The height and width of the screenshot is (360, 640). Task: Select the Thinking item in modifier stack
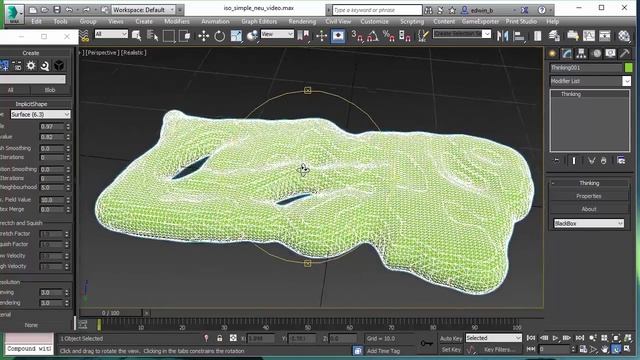tap(571, 94)
